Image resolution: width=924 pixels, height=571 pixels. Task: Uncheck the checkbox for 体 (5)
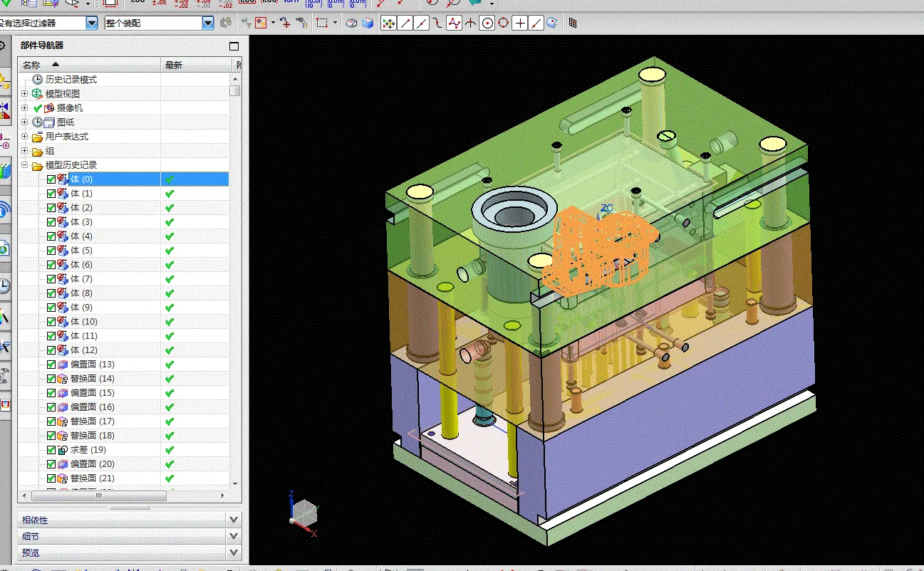[51, 251]
